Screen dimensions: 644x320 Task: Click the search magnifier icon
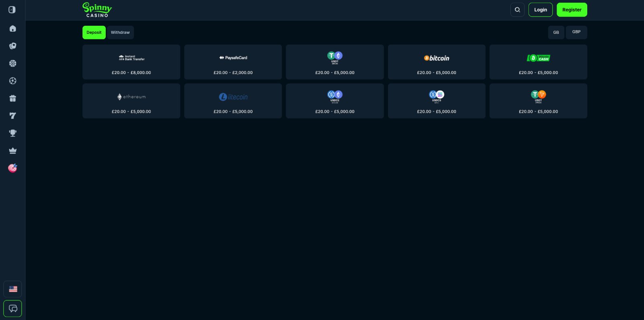pyautogui.click(x=518, y=10)
